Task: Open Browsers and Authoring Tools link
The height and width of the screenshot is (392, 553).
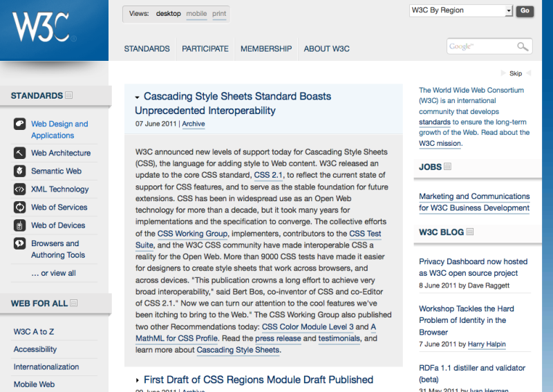Action: tap(58, 249)
